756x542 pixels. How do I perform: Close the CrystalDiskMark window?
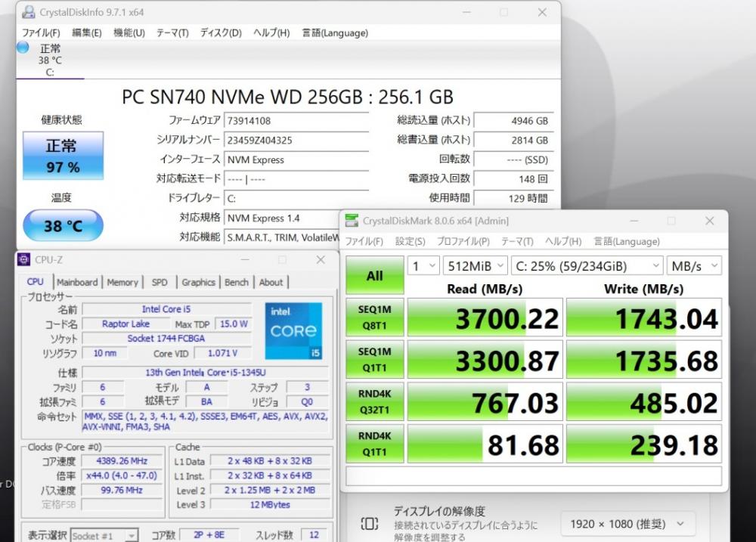click(x=709, y=221)
